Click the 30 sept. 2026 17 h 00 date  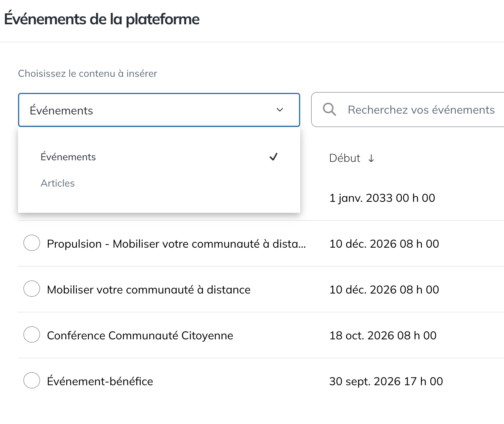point(386,381)
